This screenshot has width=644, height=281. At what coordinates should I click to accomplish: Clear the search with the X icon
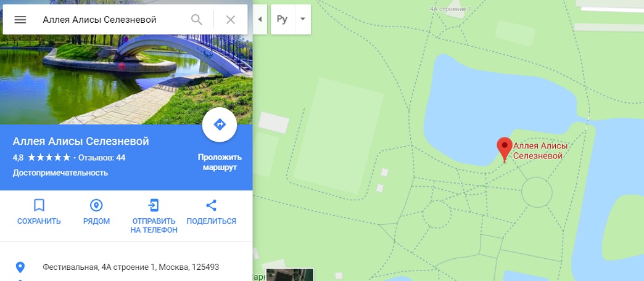(x=231, y=20)
